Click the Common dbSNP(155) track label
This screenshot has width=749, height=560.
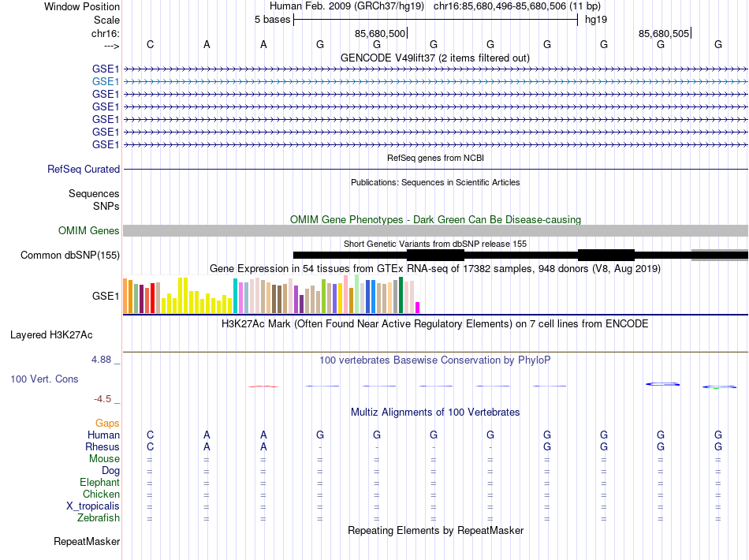coord(69,255)
